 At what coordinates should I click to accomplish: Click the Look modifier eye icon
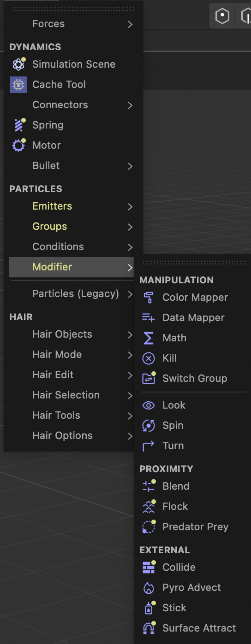(149, 405)
